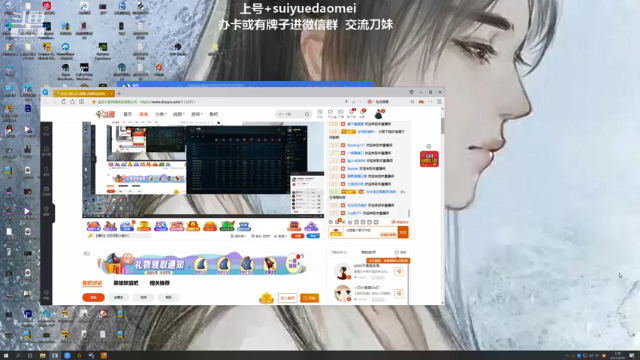The height and width of the screenshot is (360, 640).
Task: Open 鱼吧 in Douyu navigation
Action: tap(213, 114)
